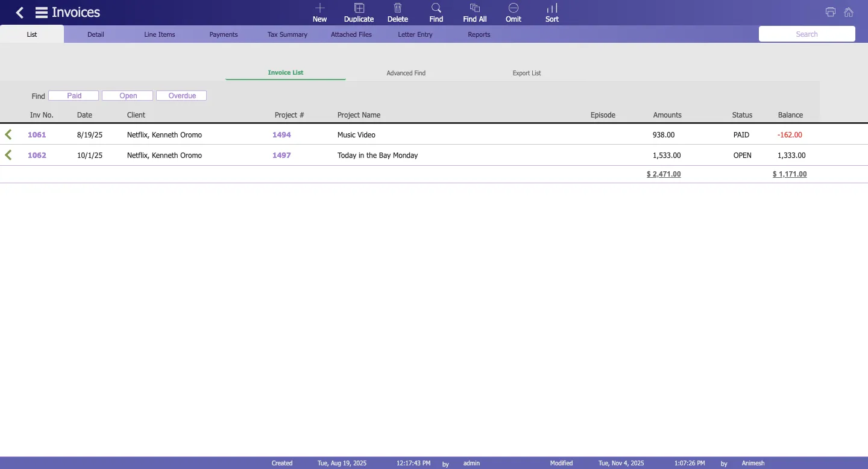Expand invoice 1062 using its row chevron
Image resolution: width=868 pixels, height=469 pixels.
(8, 155)
